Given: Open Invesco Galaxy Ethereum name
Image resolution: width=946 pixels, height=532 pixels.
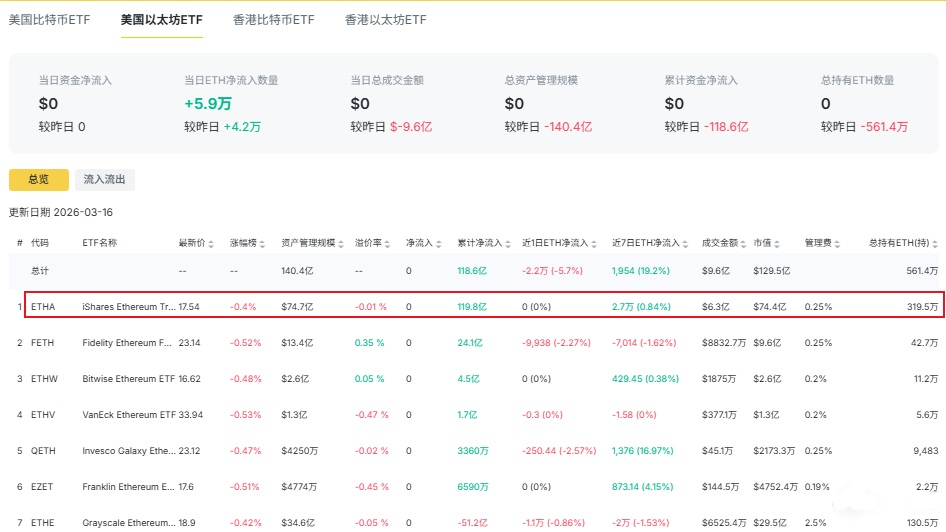Looking at the screenshot, I should [x=129, y=451].
